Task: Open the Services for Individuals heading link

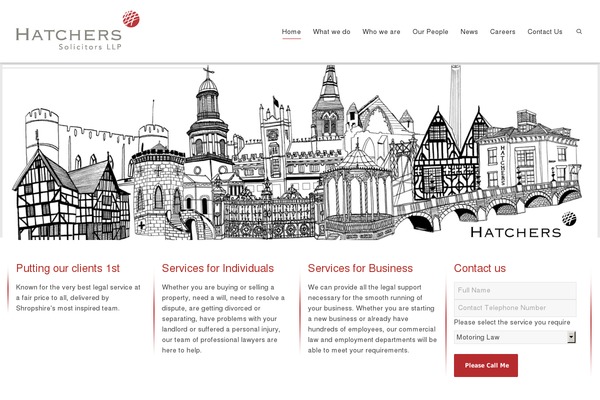Action: [x=218, y=268]
